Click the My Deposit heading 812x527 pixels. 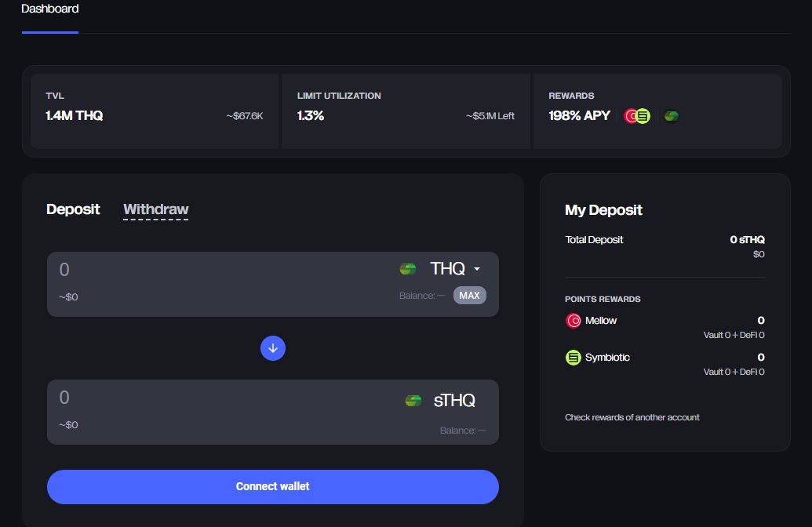pos(603,209)
